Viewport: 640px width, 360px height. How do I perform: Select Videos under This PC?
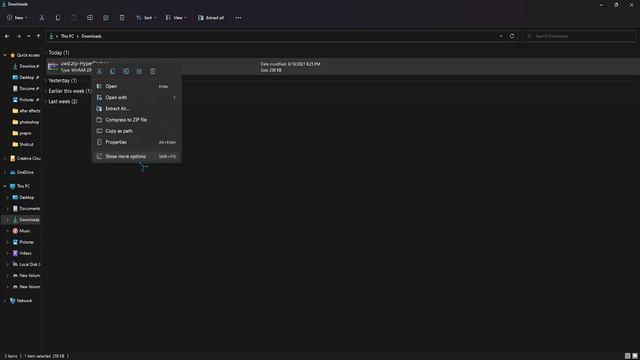[22, 253]
